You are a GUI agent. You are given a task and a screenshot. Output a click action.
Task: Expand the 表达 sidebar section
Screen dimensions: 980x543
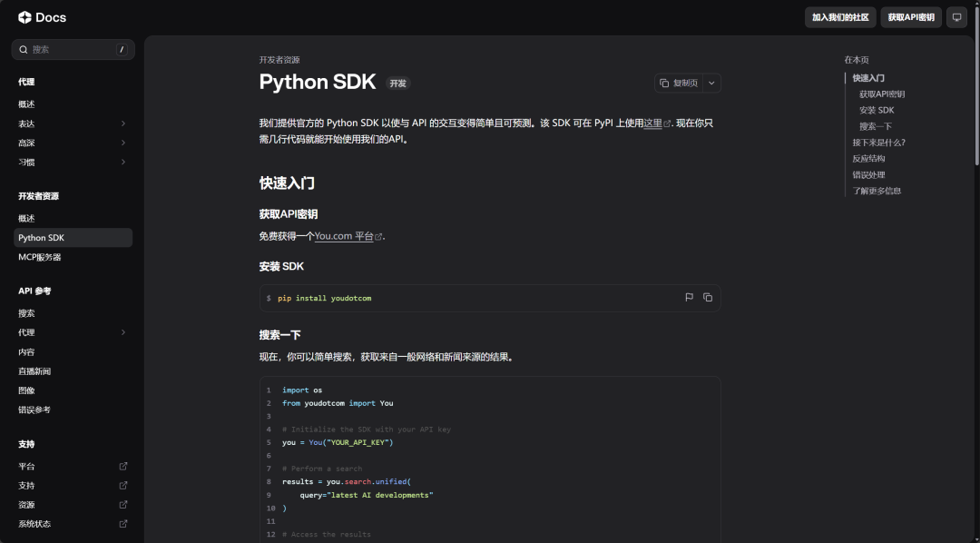(x=123, y=123)
